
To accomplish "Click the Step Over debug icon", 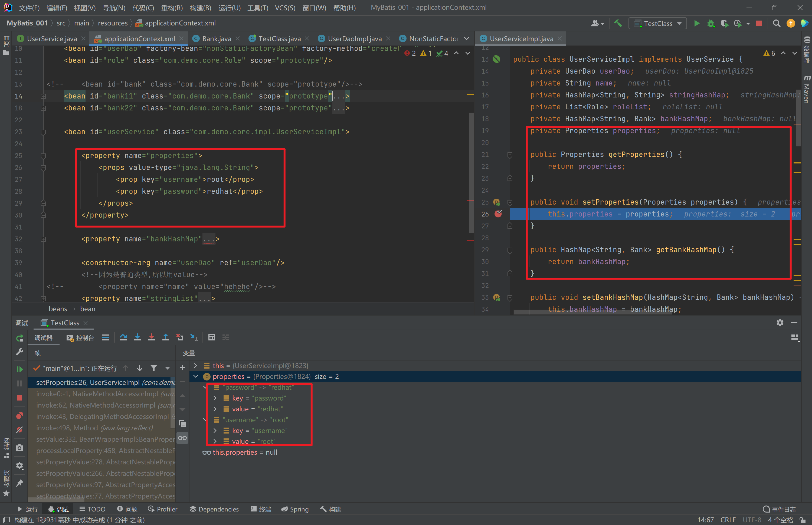I will [123, 337].
